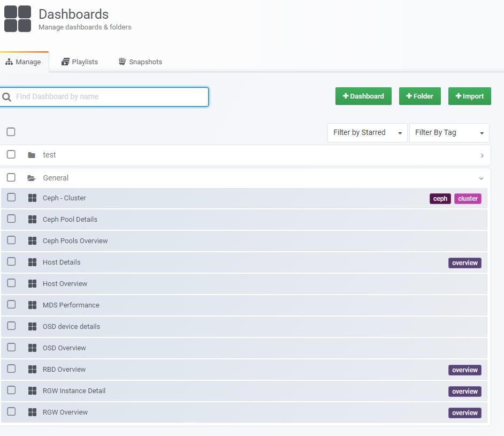Click the dashboard icon next to OSD device details
Image resolution: width=504 pixels, height=436 pixels.
[33, 326]
